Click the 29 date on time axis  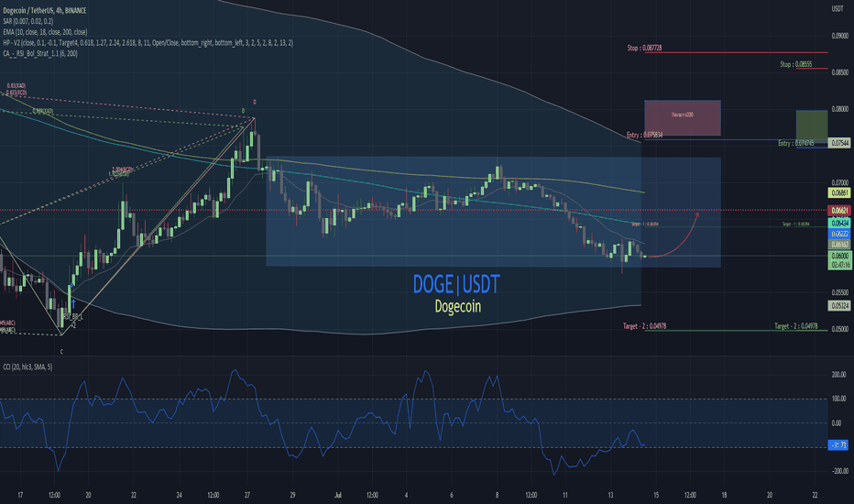[292, 495]
